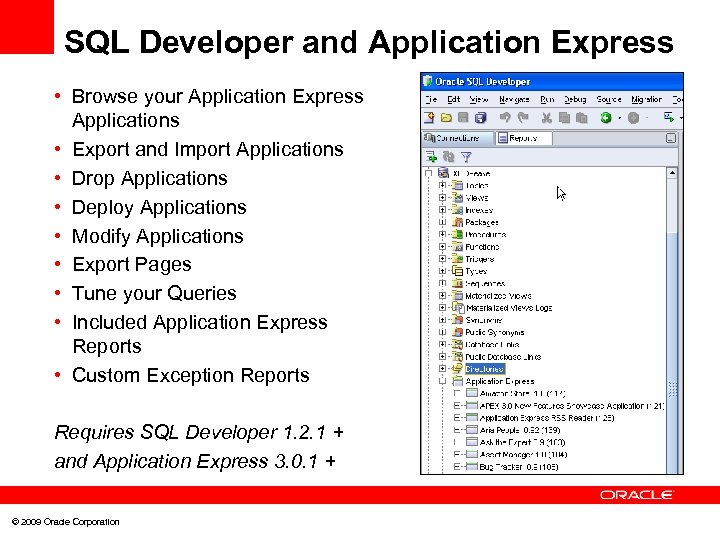Open the View menu

tap(478, 99)
